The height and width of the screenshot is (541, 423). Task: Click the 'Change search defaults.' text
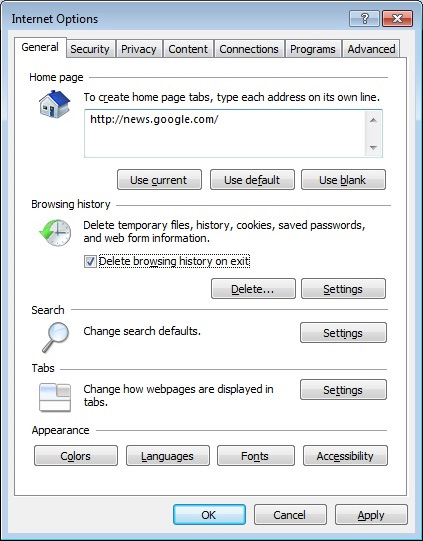pyautogui.click(x=142, y=331)
